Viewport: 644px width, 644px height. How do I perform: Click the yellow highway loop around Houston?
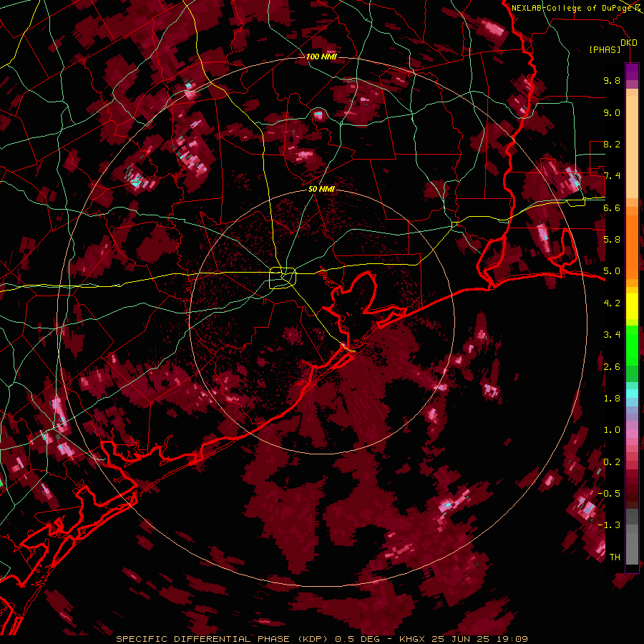pos(282,278)
